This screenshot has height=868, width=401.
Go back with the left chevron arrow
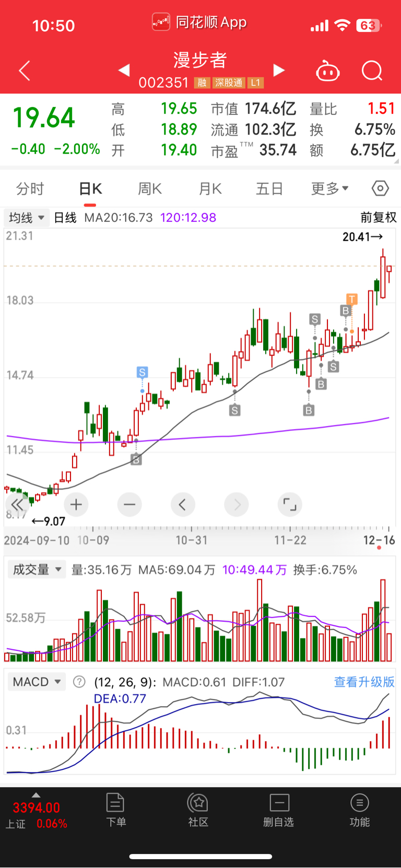[x=25, y=70]
